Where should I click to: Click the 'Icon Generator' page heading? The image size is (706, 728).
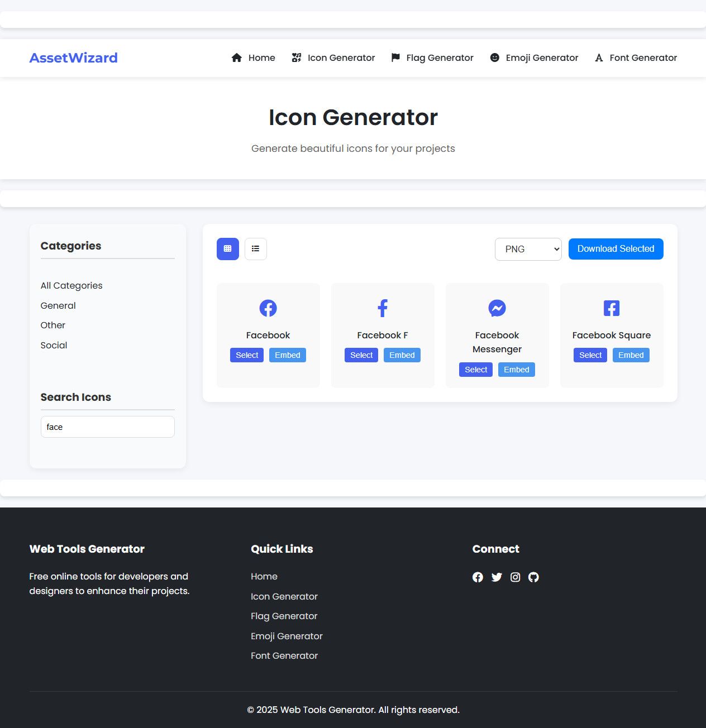pyautogui.click(x=353, y=117)
